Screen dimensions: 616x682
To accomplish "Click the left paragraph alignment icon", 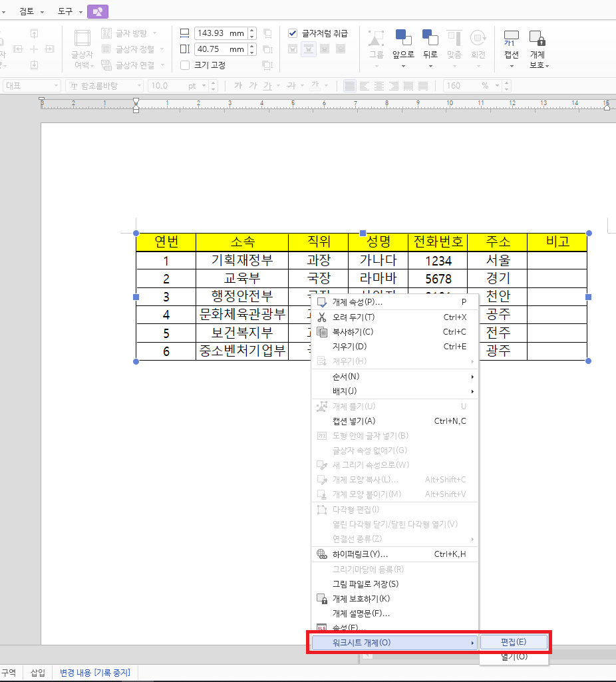I will coord(365,86).
